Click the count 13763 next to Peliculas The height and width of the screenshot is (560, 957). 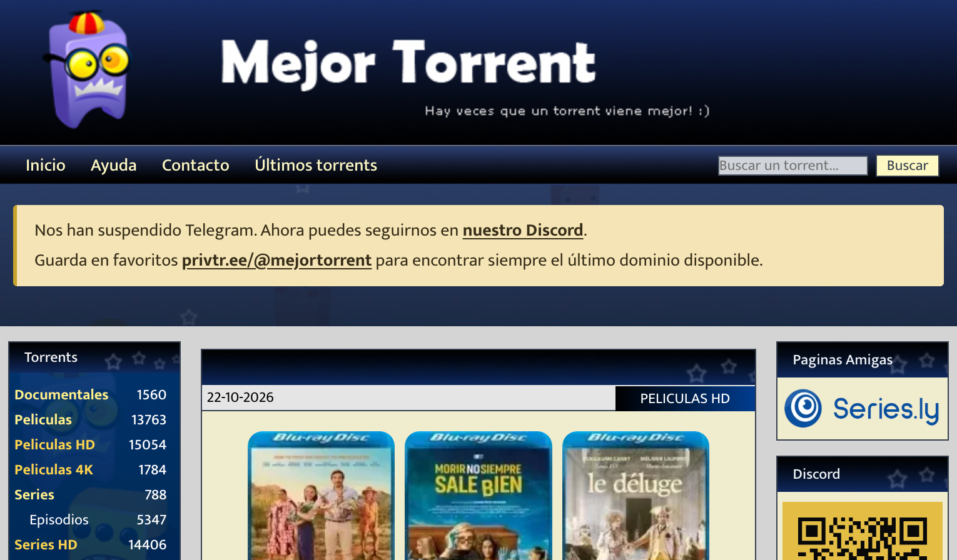149,419
